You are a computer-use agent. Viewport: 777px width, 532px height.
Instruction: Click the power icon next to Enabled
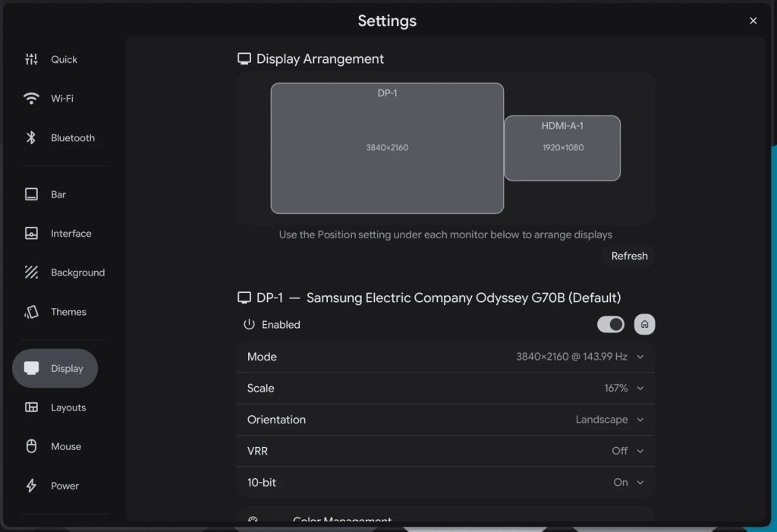point(249,324)
